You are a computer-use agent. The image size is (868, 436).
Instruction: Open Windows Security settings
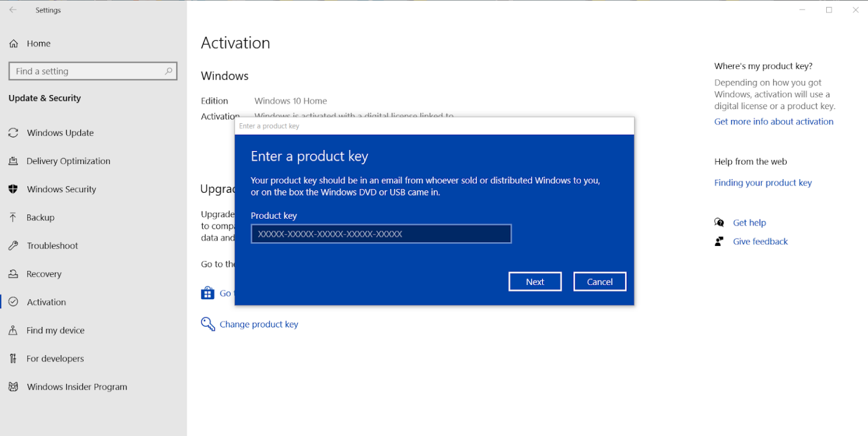[x=61, y=189]
